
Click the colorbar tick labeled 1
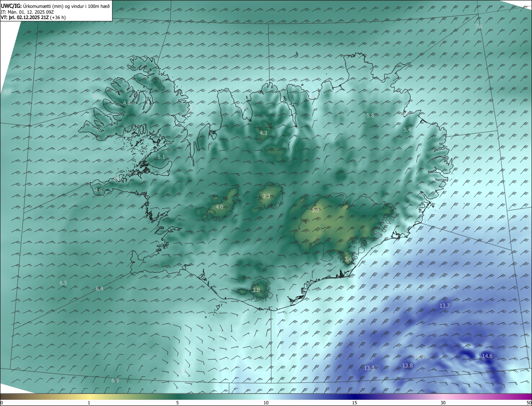[x=89, y=403]
